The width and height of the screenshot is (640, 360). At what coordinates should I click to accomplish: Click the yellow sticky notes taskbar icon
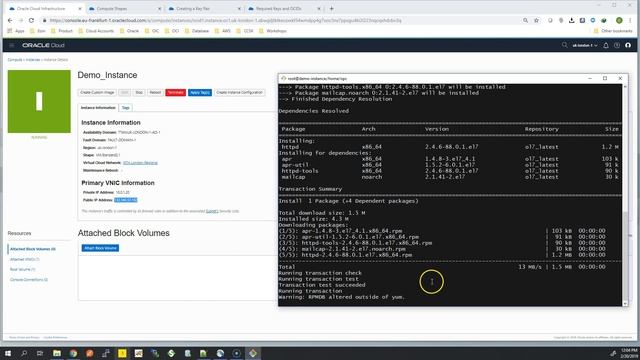(x=122, y=353)
